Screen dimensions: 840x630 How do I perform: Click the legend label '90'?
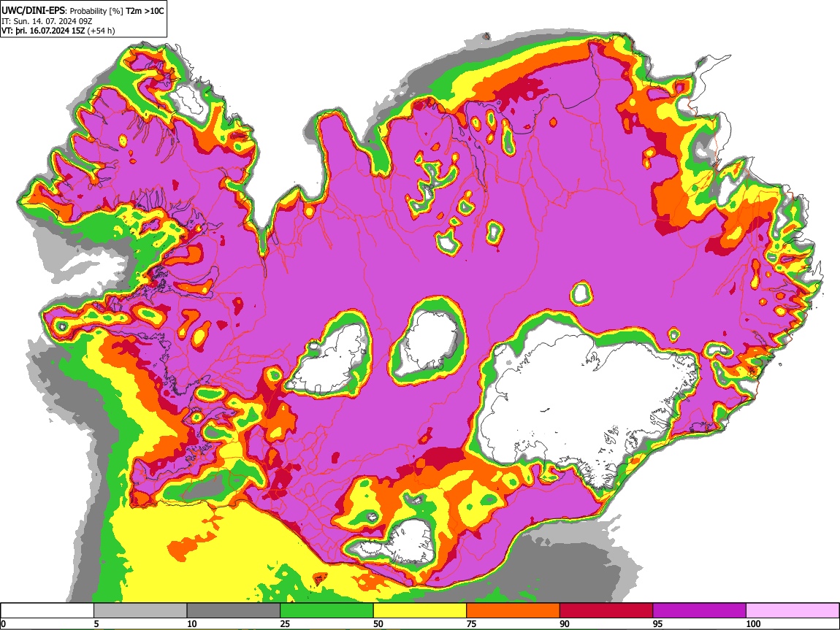(565, 623)
